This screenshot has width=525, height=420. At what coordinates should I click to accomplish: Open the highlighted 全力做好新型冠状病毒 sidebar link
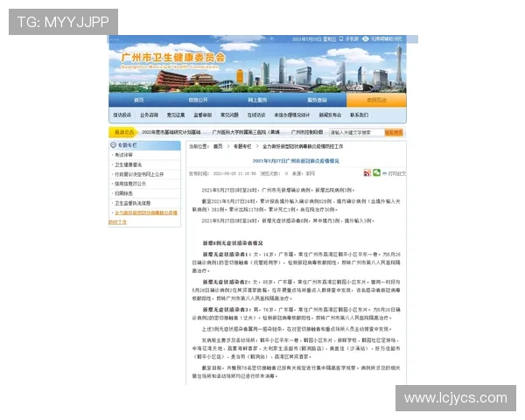click(146, 213)
